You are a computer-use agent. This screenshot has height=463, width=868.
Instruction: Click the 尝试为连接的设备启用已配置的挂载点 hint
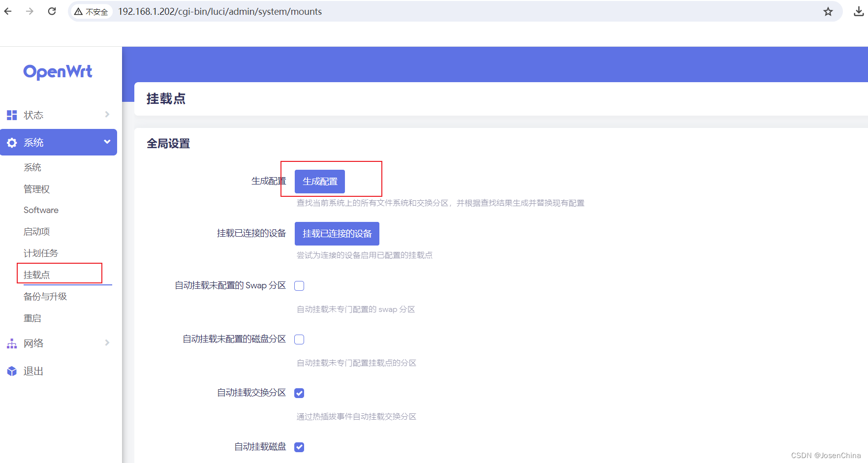pyautogui.click(x=365, y=255)
